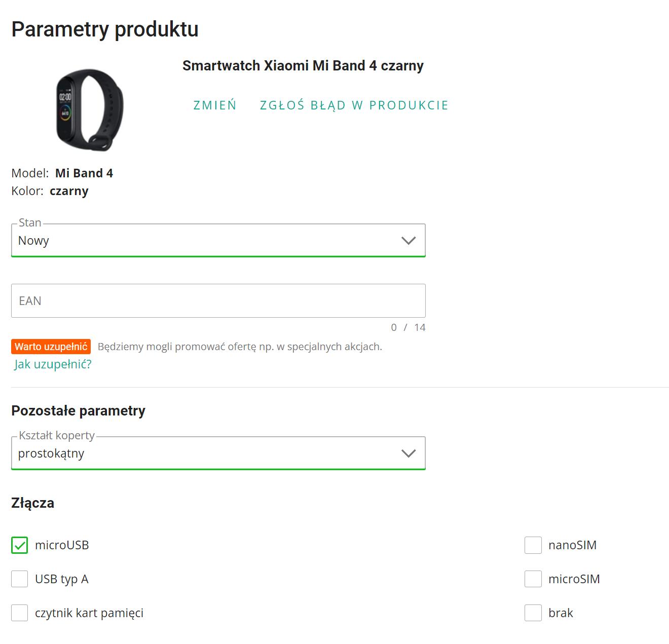Click ZGŁOŚ BŁĄD W PRODUKCIE link
Viewport: 669px width, 644px height.
[x=354, y=105]
